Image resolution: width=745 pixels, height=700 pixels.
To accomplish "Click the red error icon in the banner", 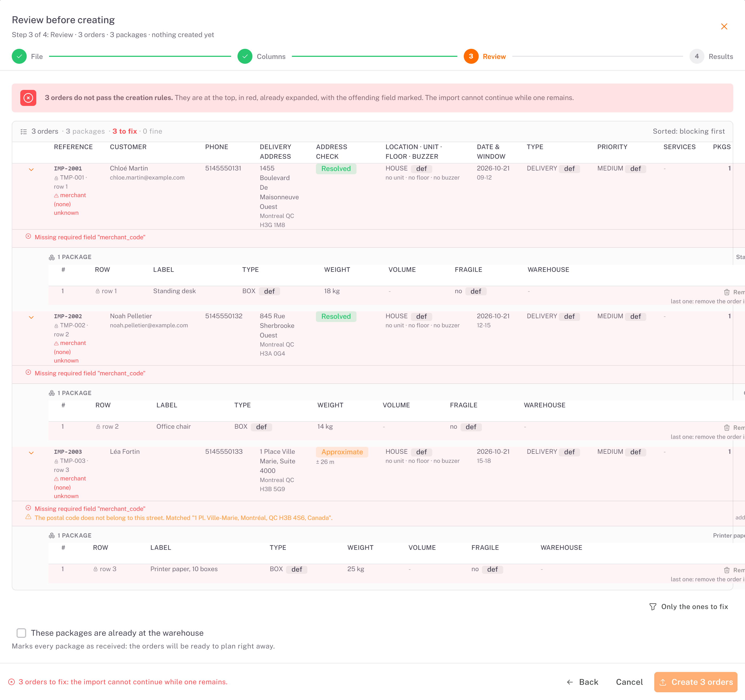I will point(28,98).
